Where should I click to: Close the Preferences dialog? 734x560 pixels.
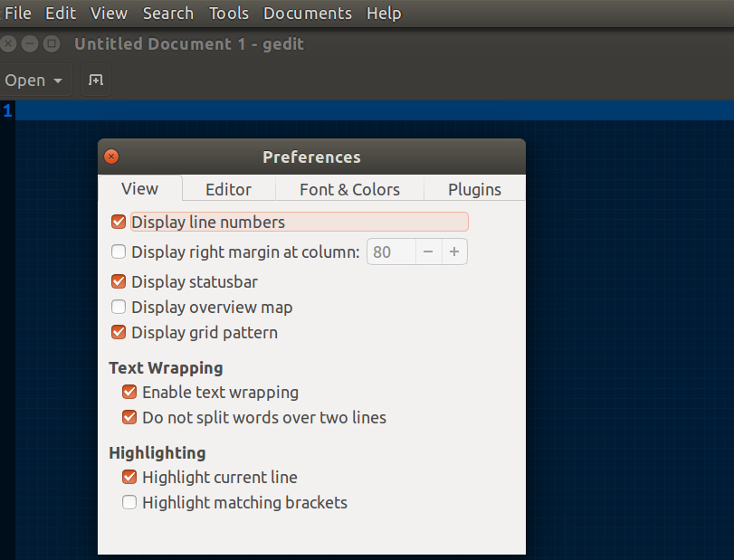click(x=111, y=157)
